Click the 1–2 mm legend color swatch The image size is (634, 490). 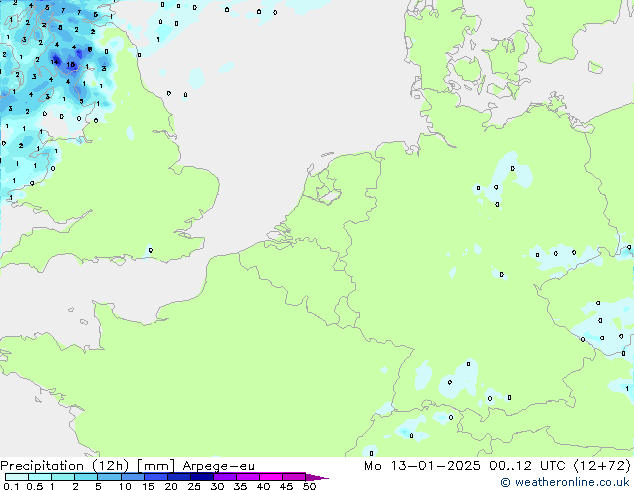(63, 477)
